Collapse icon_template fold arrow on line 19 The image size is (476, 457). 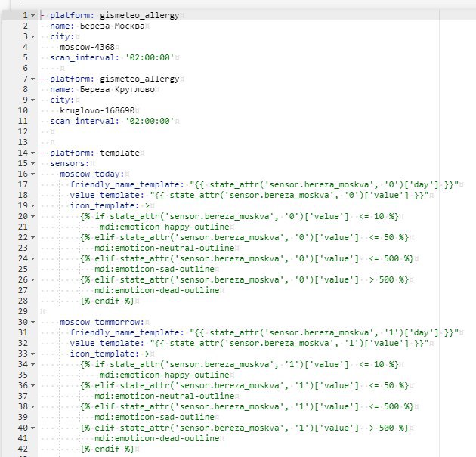(32, 205)
